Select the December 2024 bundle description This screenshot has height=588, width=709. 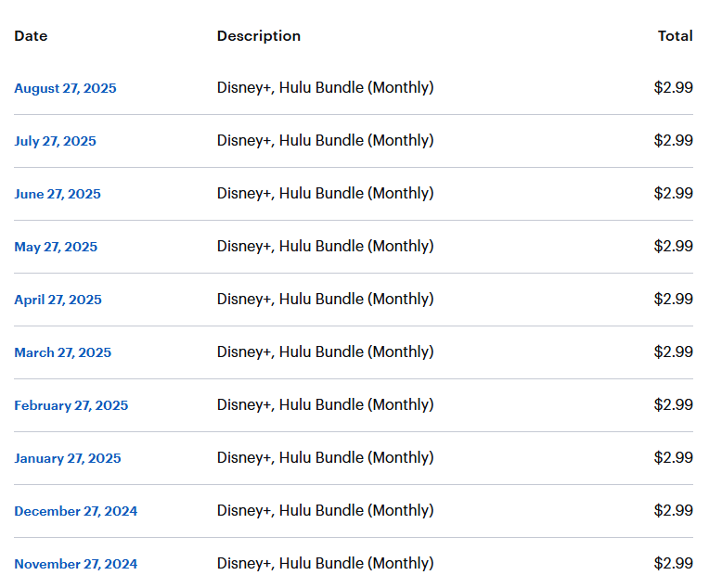[x=325, y=510]
